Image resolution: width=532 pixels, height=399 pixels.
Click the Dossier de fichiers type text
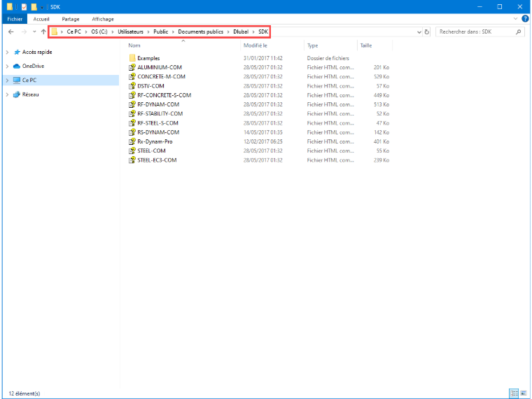(x=328, y=58)
